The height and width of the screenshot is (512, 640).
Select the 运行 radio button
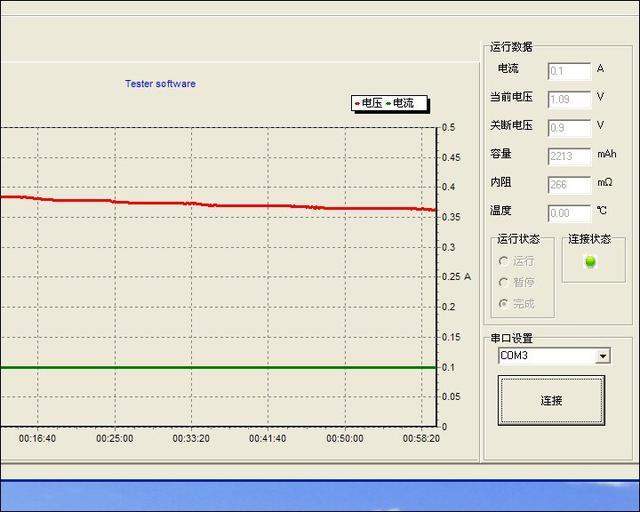tap(503, 261)
